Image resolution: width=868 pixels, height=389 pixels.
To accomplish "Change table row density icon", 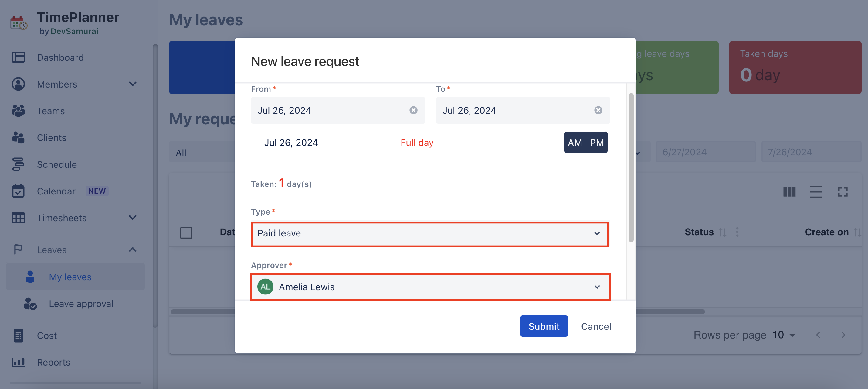I will tap(816, 192).
